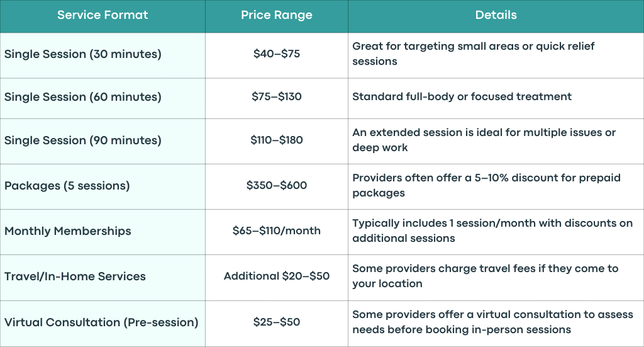Click the $25–$50 price cell
Screen dimensions: 644x347
pos(277,324)
